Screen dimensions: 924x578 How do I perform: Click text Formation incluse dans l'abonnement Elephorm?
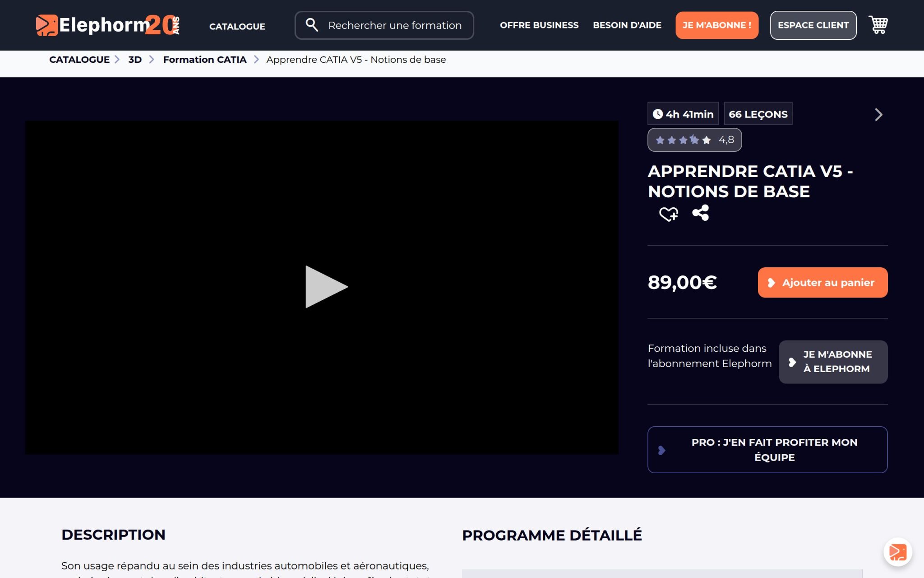point(710,356)
